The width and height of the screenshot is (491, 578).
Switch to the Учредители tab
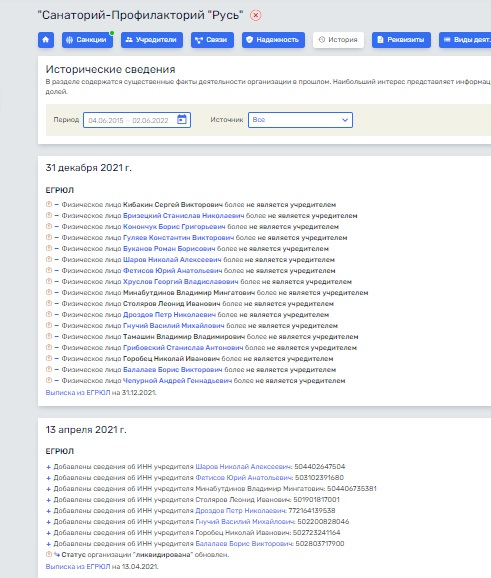tap(152, 40)
